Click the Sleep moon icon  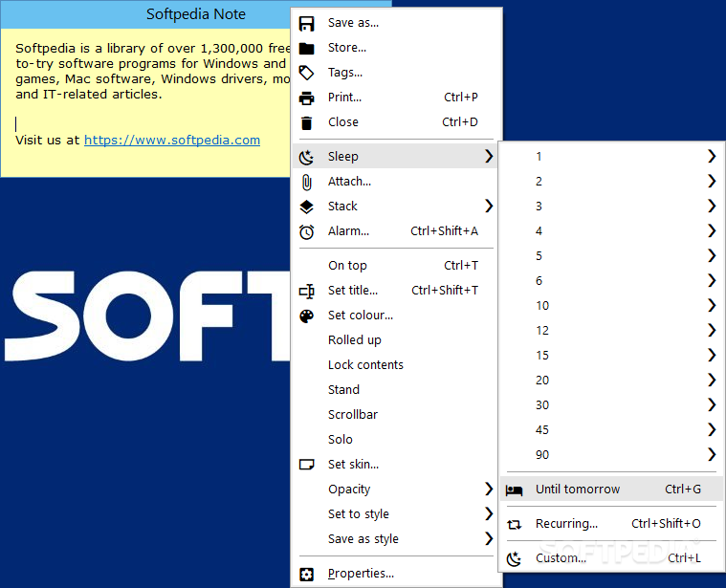(306, 157)
